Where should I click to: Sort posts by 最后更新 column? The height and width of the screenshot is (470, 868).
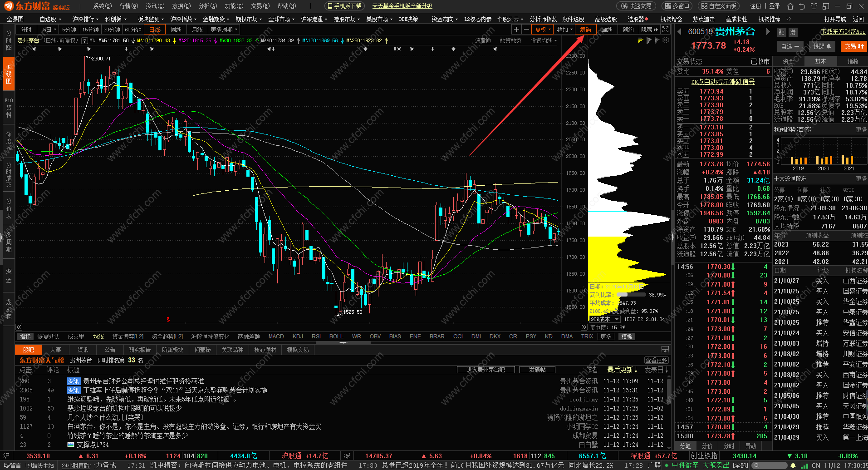pyautogui.click(x=622, y=370)
